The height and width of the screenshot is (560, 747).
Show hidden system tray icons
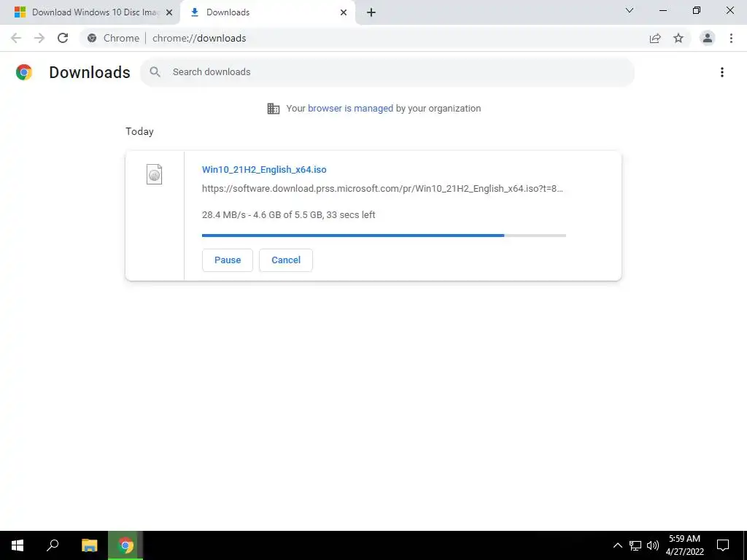tap(617, 545)
